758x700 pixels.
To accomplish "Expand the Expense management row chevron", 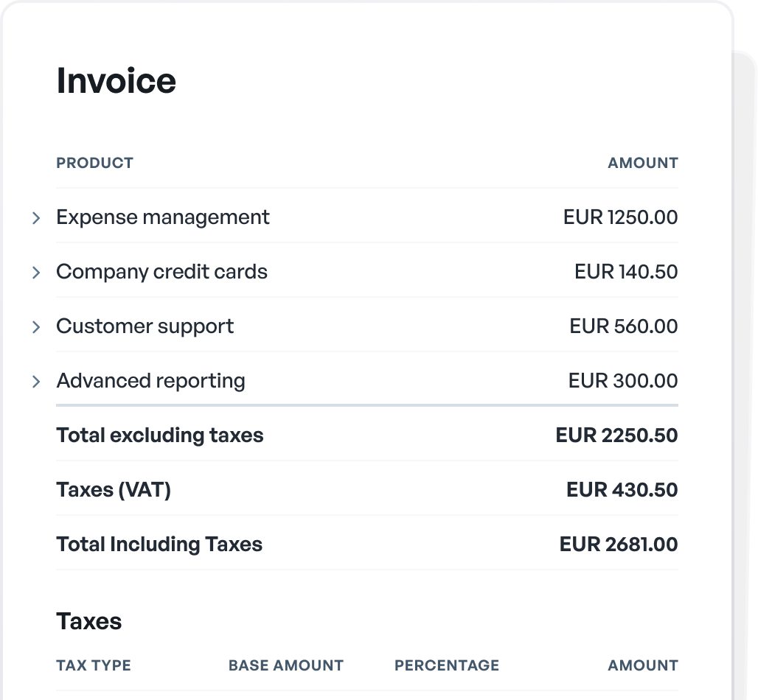I will point(36,218).
